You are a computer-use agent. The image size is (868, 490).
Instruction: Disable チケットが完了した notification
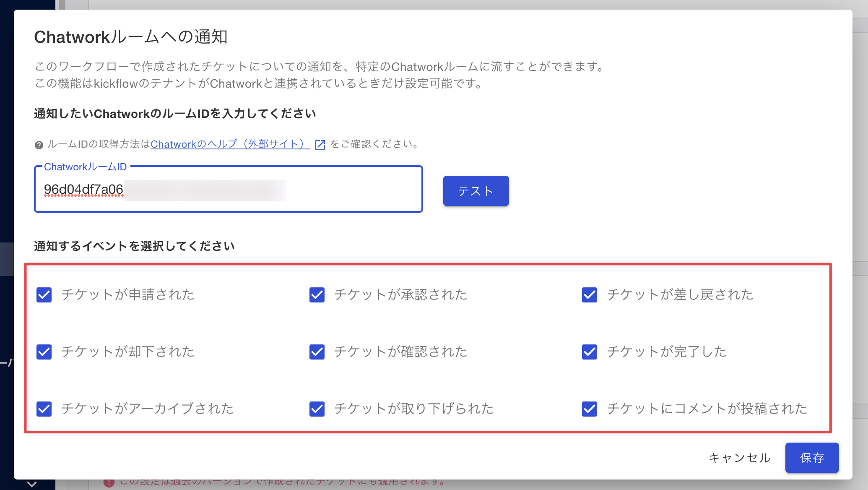pos(590,352)
